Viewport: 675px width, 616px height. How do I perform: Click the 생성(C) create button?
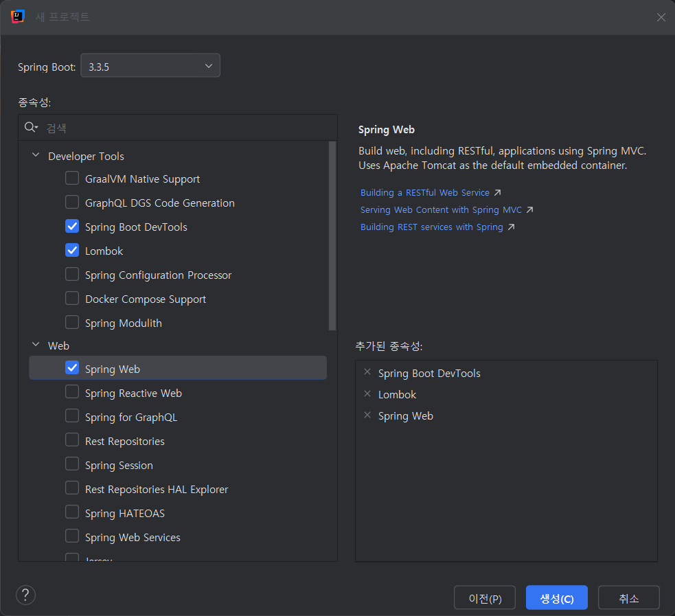point(556,597)
